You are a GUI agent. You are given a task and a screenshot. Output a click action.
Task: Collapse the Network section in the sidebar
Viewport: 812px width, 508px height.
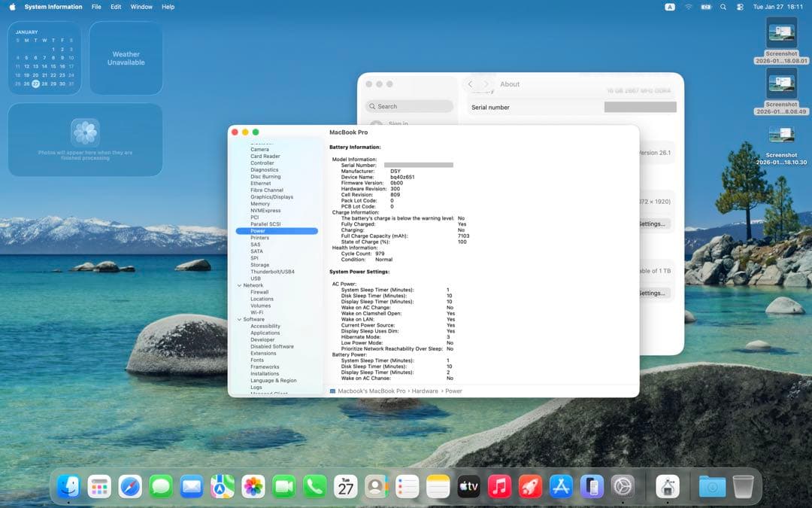click(x=240, y=285)
